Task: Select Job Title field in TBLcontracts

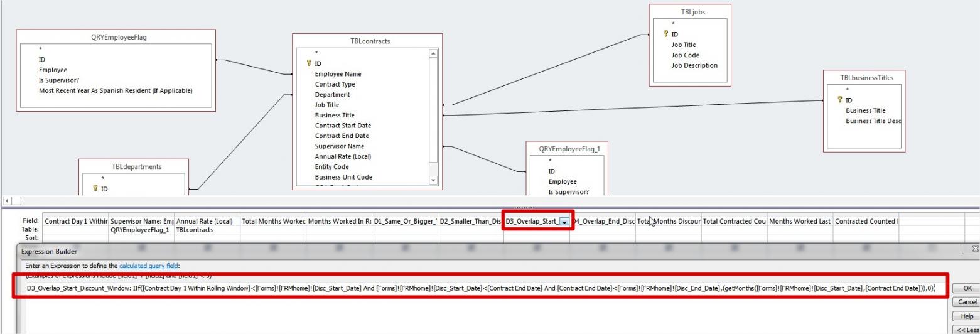Action: click(x=326, y=105)
